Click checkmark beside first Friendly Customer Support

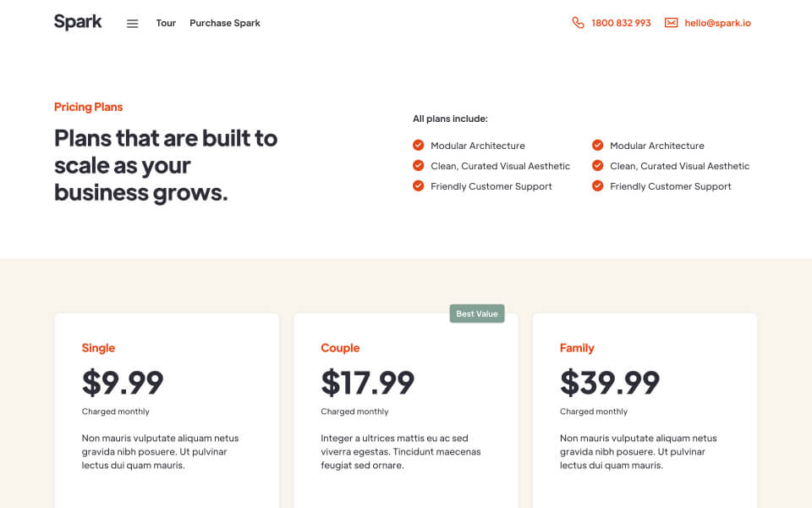(419, 185)
